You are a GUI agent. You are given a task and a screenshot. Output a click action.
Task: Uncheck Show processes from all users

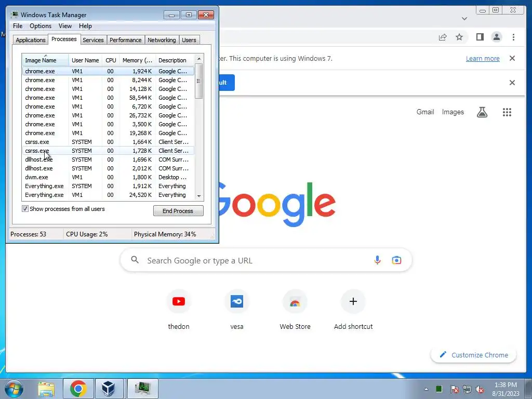coord(25,209)
